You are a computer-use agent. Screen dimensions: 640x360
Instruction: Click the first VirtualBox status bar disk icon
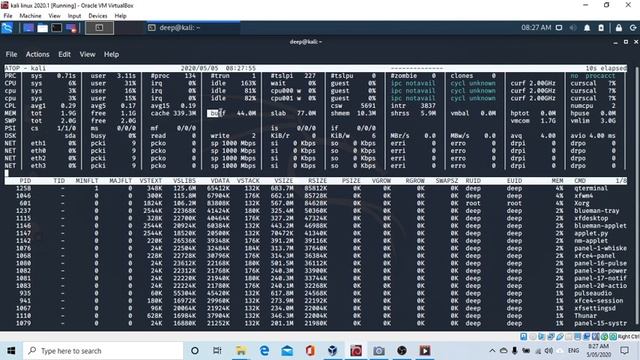click(523, 337)
